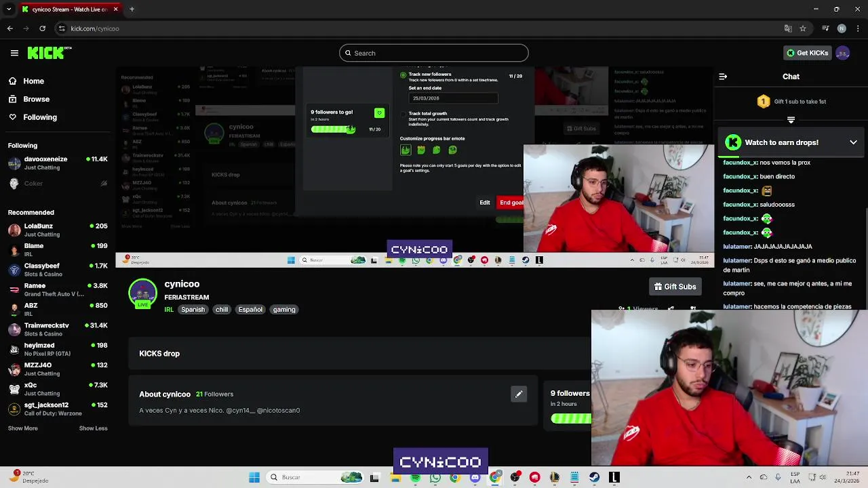Select the cynicoo Stream browser tab
868x488 pixels.
(x=70, y=9)
